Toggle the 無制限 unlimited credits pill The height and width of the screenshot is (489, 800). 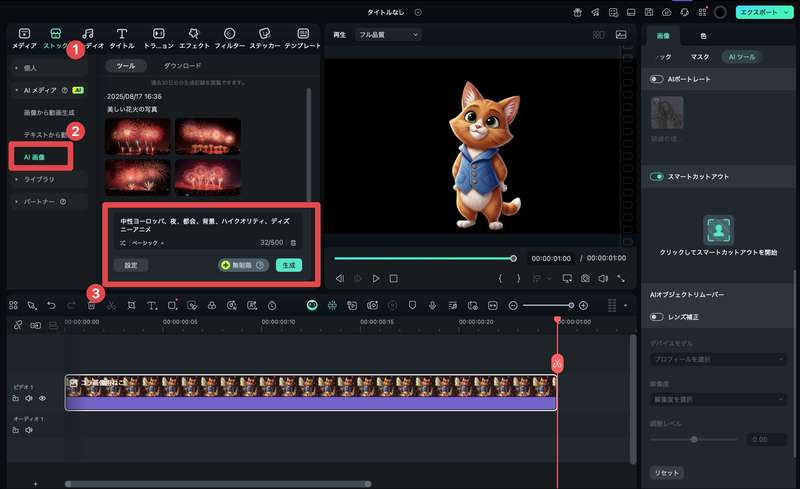[243, 265]
